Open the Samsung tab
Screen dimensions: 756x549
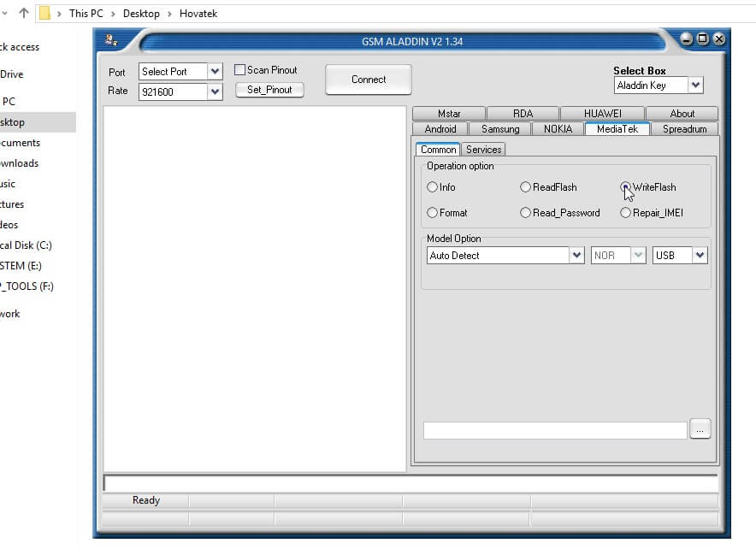tap(500, 129)
